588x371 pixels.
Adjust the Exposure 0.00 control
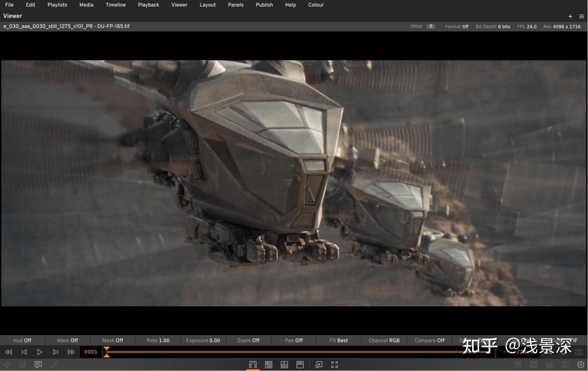(x=203, y=340)
